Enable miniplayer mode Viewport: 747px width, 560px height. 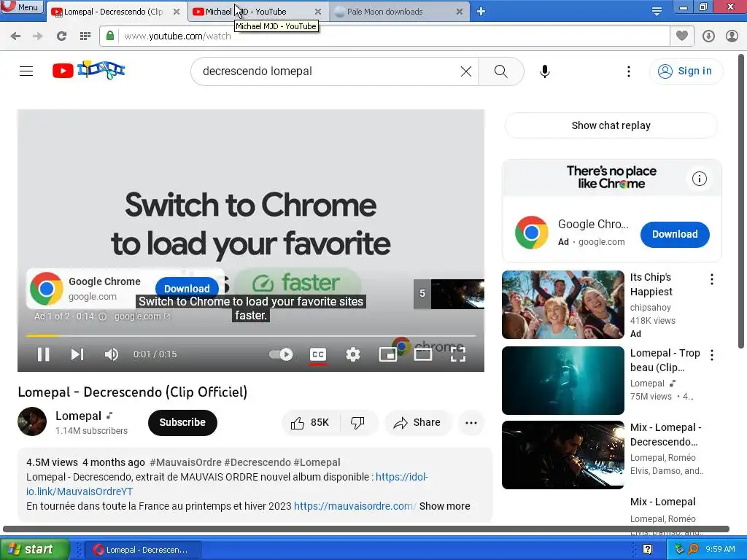coord(388,354)
